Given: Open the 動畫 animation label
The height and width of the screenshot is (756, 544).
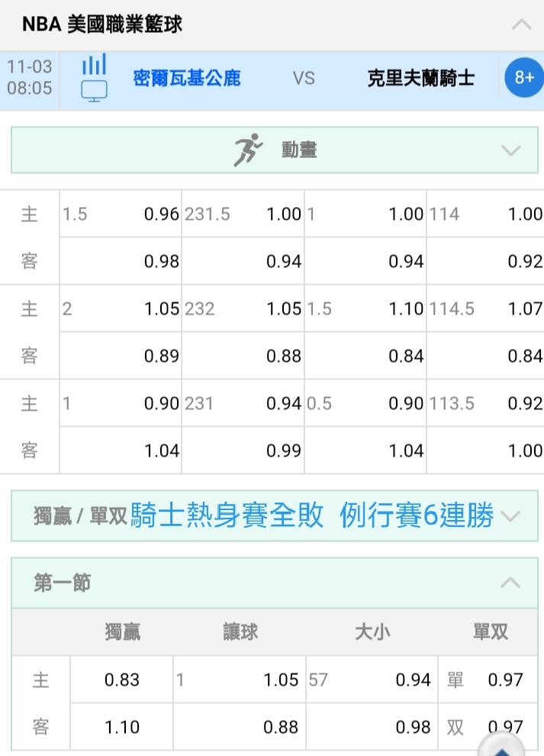Looking at the screenshot, I should point(299,150).
